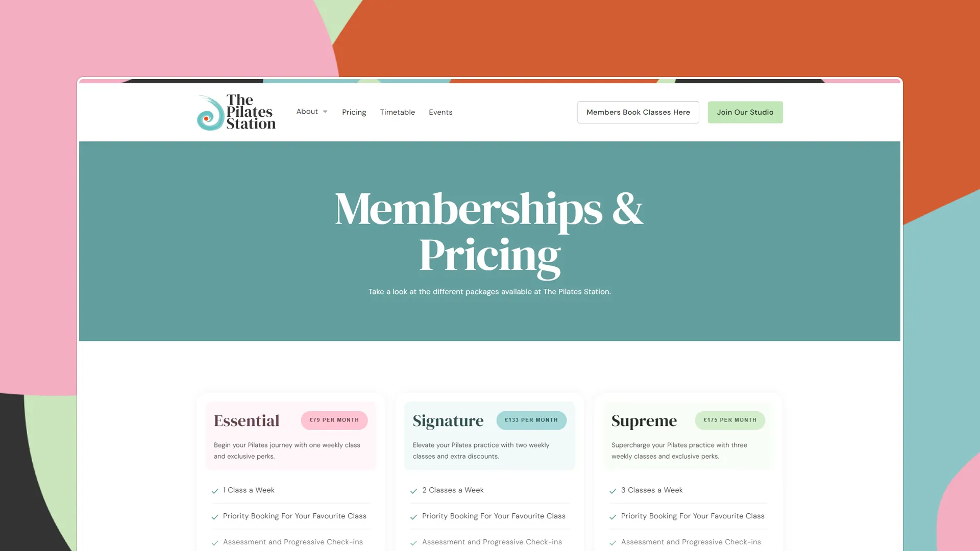Expand pricing details for Essential plan
The height and width of the screenshot is (551, 980).
tap(334, 420)
